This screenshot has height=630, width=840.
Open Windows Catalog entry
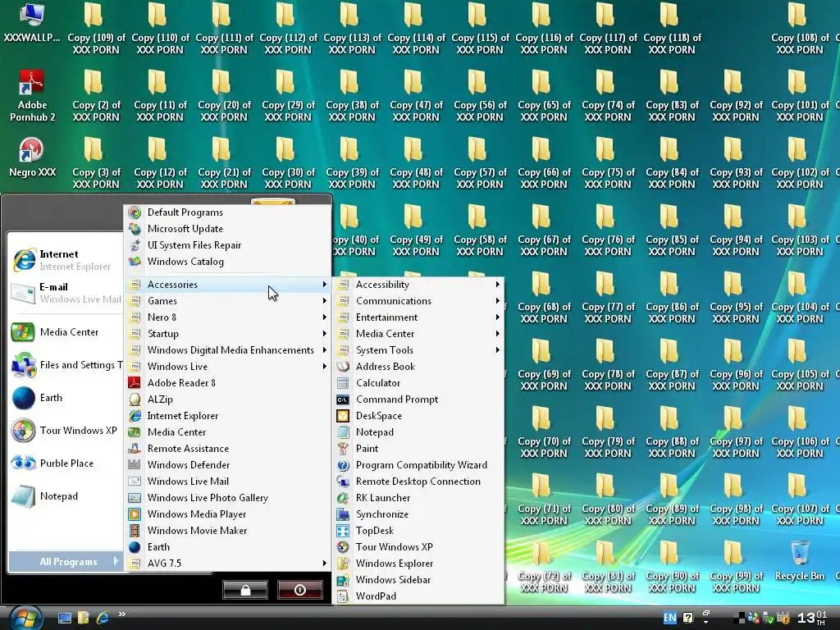(227, 262)
